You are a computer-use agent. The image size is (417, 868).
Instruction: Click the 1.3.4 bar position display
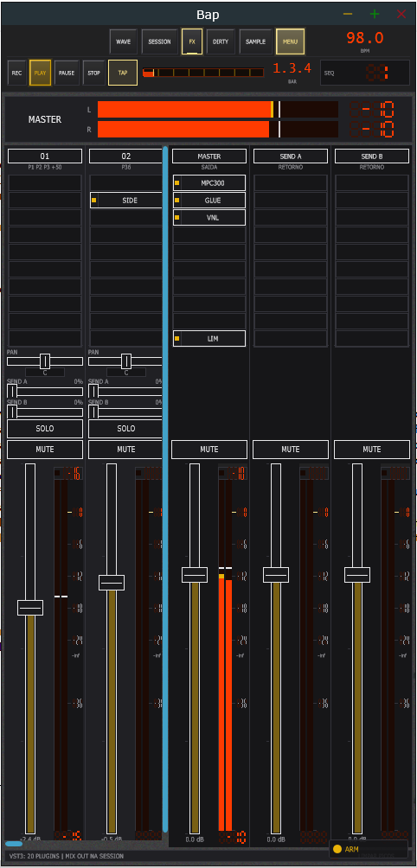pyautogui.click(x=292, y=68)
